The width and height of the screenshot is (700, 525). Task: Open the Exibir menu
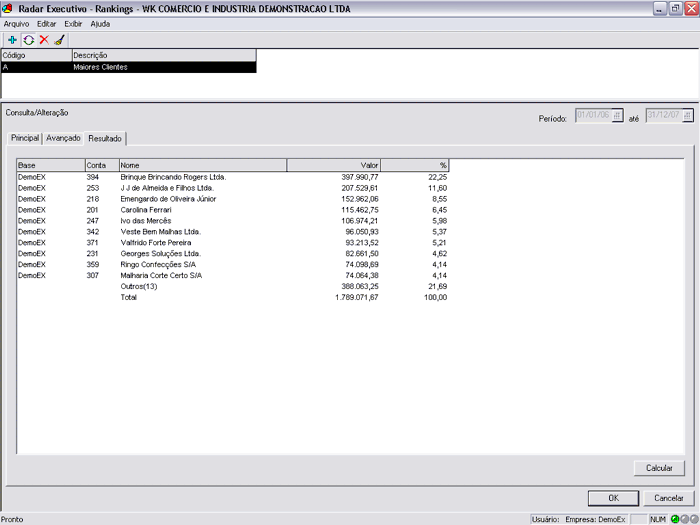[x=73, y=23]
